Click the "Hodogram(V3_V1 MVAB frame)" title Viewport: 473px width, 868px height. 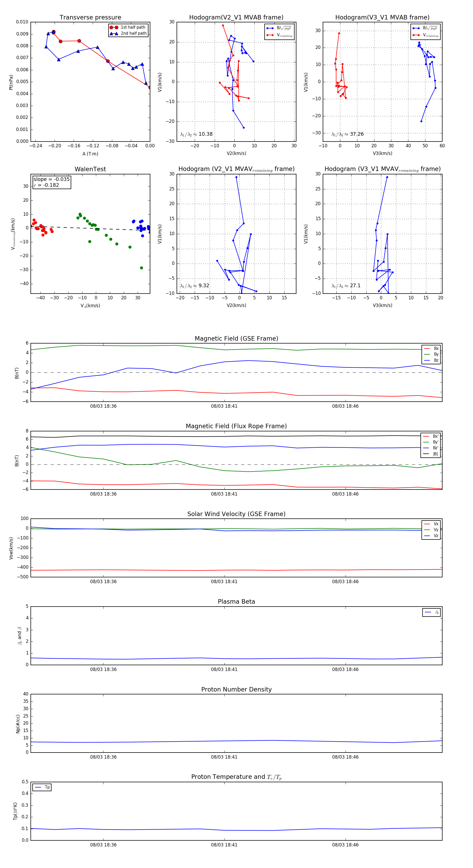coord(382,18)
